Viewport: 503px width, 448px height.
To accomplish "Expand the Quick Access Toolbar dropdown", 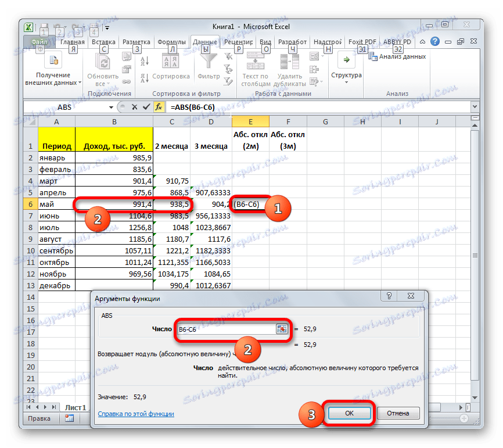I will pos(107,27).
